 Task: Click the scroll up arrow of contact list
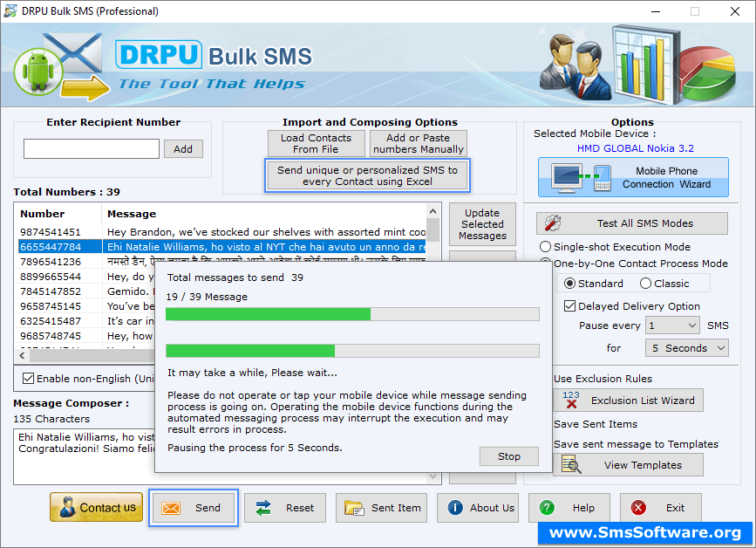click(x=432, y=211)
